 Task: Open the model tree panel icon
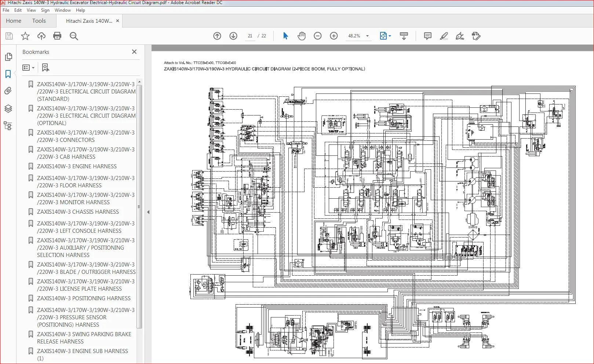[8, 126]
